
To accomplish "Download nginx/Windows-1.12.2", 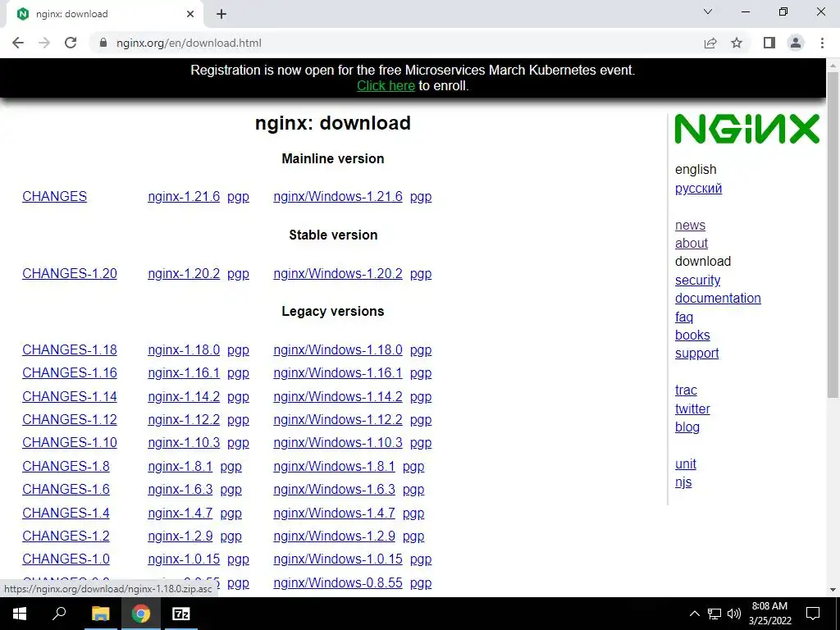I will (x=338, y=419).
